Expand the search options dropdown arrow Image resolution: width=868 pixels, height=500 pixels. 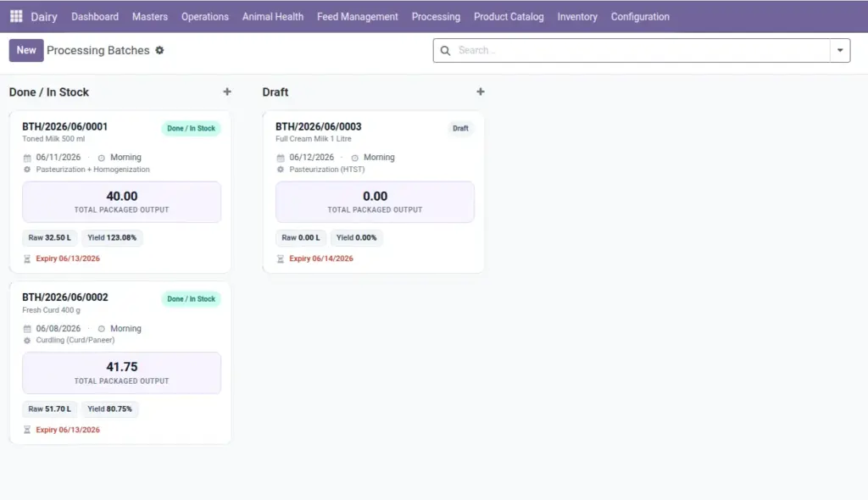tap(840, 50)
